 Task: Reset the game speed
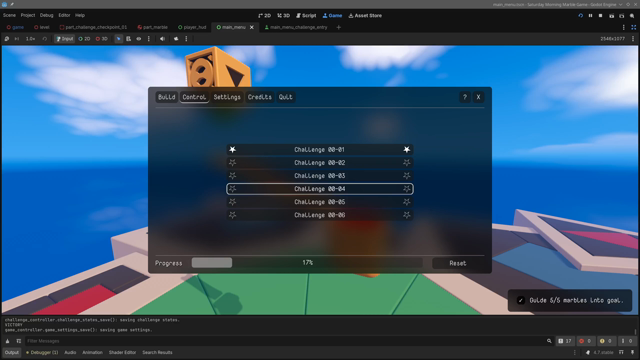pos(45,39)
